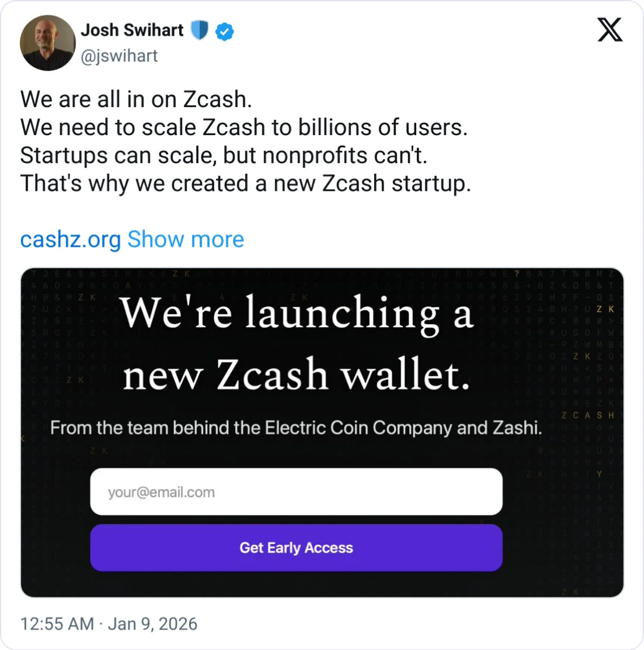644x650 pixels.
Task: Click the gold ZCASH letters in the card
Action: [587, 415]
